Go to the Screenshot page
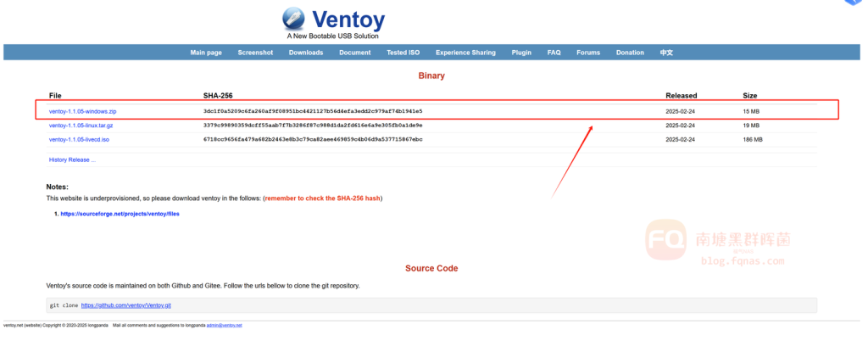 (x=255, y=53)
